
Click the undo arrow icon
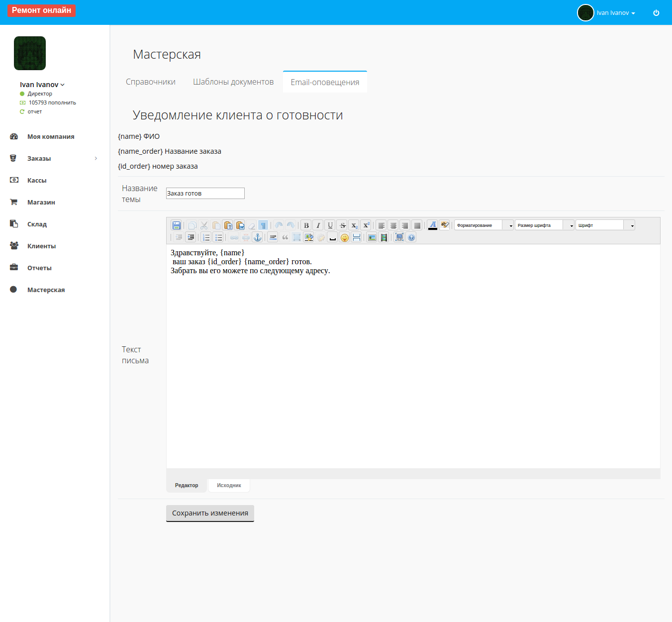pyautogui.click(x=279, y=225)
